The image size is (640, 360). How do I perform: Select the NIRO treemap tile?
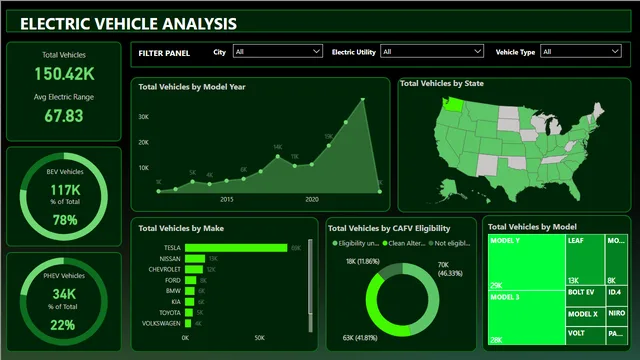point(616,316)
